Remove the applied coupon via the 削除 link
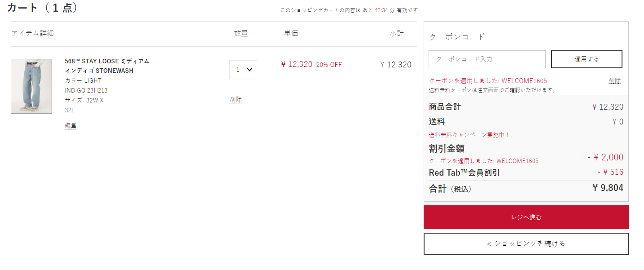Image resolution: width=644 pixels, height=270 pixels. pos(615,81)
